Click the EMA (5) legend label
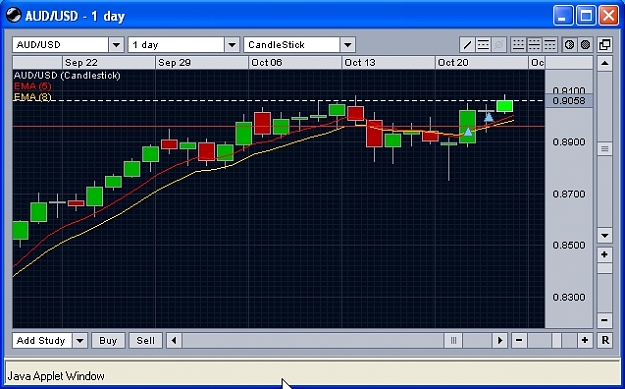The image size is (625, 389). (33, 86)
